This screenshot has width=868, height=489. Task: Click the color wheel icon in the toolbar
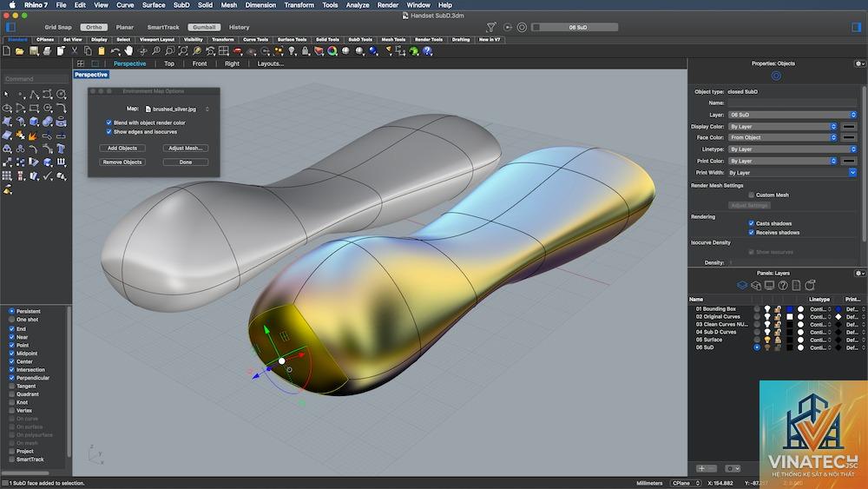point(332,51)
